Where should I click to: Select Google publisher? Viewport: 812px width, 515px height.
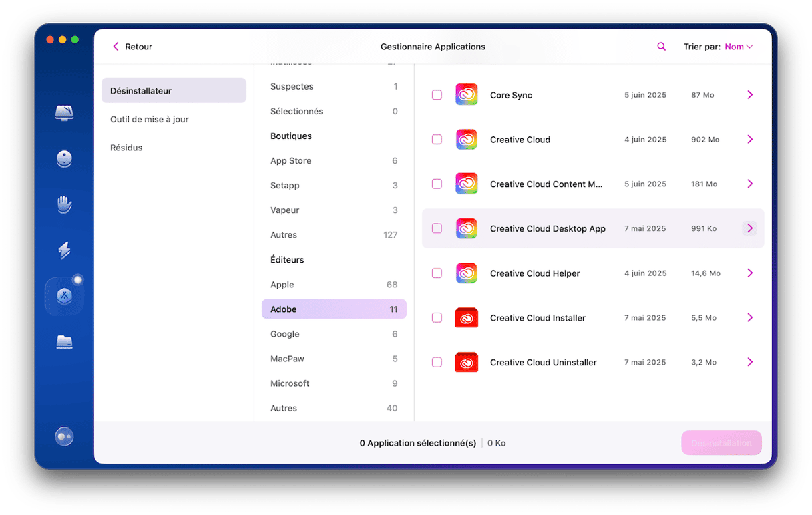[x=334, y=334]
